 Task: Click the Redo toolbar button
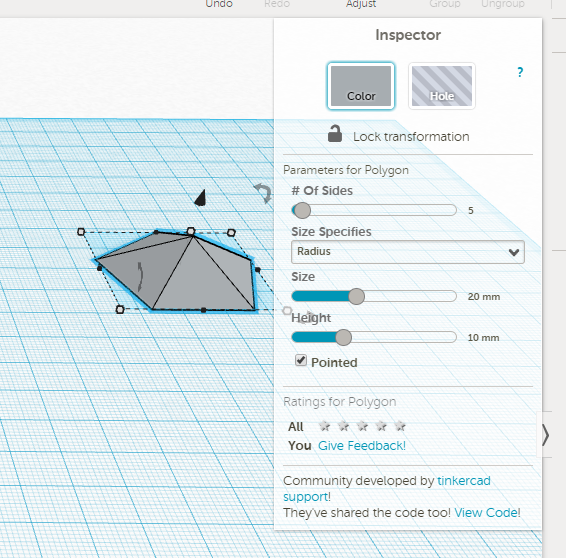[277, 4]
